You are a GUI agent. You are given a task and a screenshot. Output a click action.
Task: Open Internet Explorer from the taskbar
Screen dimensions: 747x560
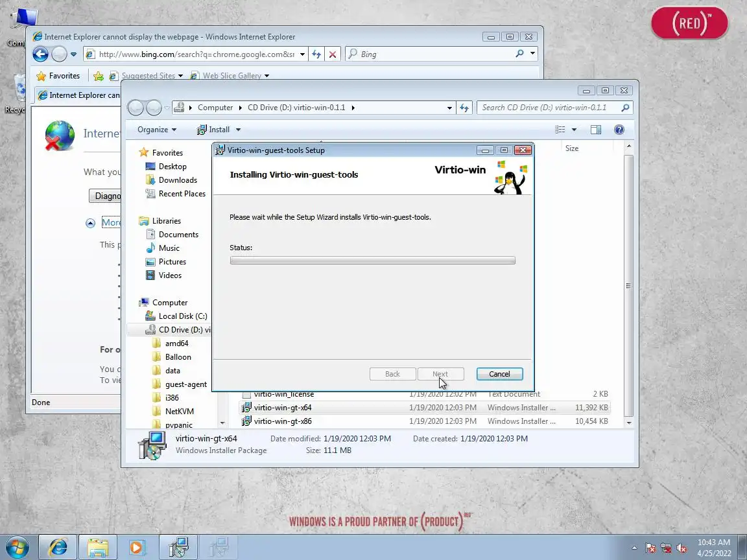click(x=58, y=547)
